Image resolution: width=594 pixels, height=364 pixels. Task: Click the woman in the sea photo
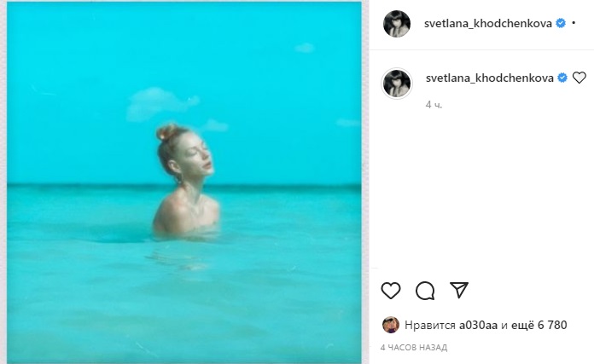coord(186,183)
